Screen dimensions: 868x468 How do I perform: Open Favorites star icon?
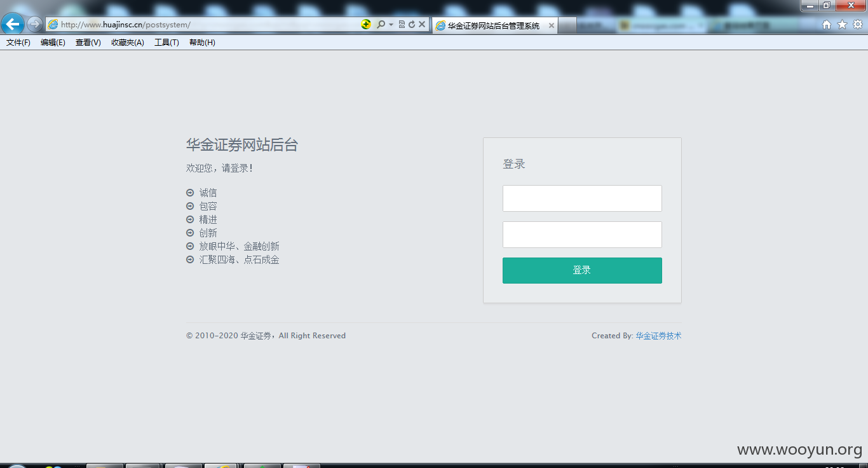click(843, 25)
